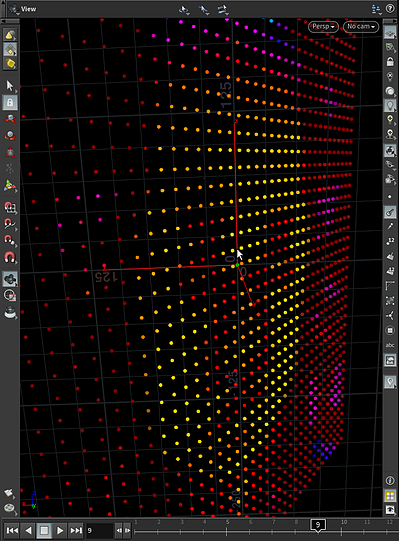Toggle the secure selection lock icon
Image resolution: width=399 pixels, height=541 pixels.
click(10, 102)
